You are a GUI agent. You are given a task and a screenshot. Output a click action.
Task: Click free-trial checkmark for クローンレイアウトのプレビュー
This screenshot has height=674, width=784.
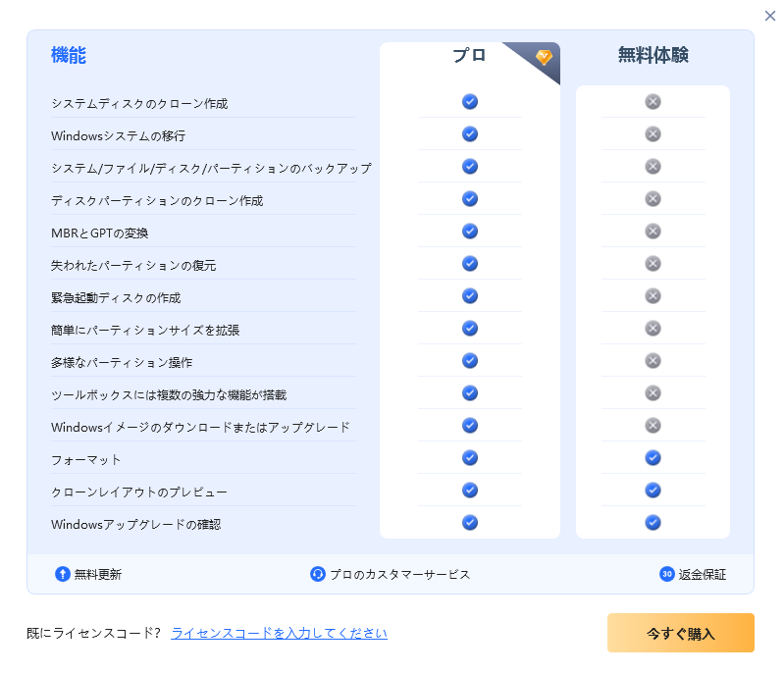653,490
